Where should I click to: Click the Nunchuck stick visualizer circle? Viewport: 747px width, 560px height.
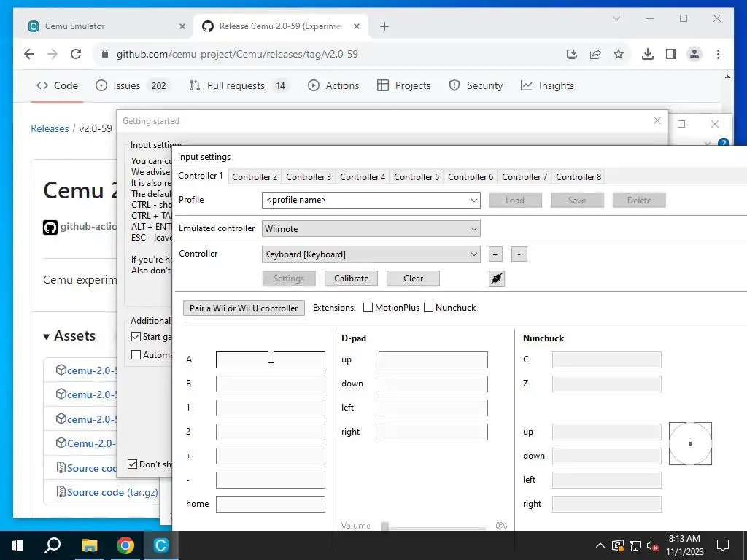coord(690,444)
